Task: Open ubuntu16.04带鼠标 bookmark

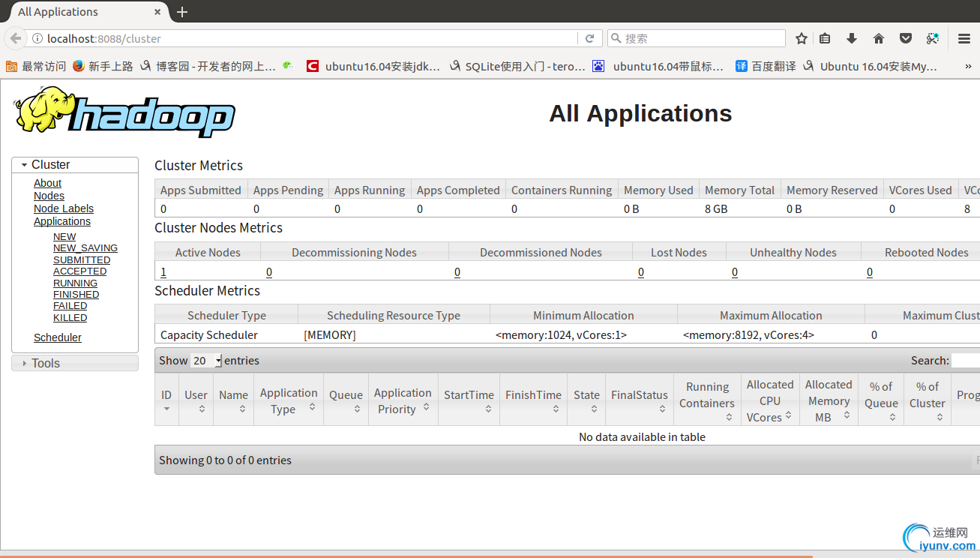Action: point(658,66)
